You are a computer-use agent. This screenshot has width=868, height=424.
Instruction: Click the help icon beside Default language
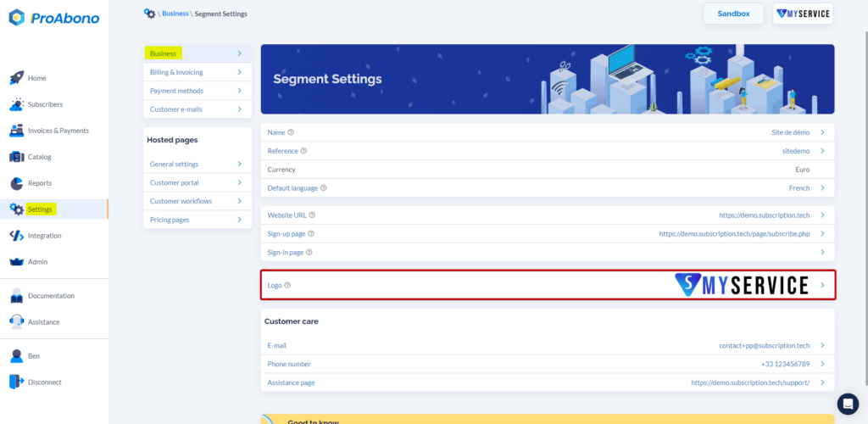(x=323, y=188)
